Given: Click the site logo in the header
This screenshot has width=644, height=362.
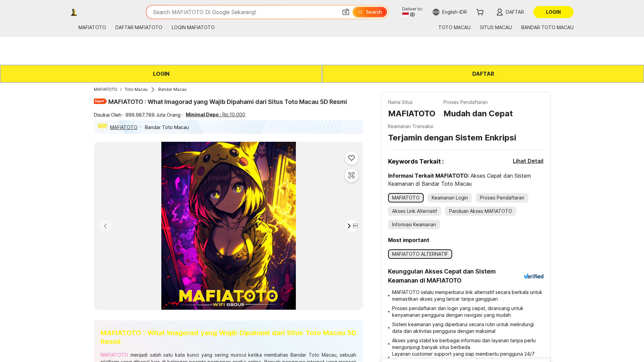Looking at the screenshot, I should point(74,12).
